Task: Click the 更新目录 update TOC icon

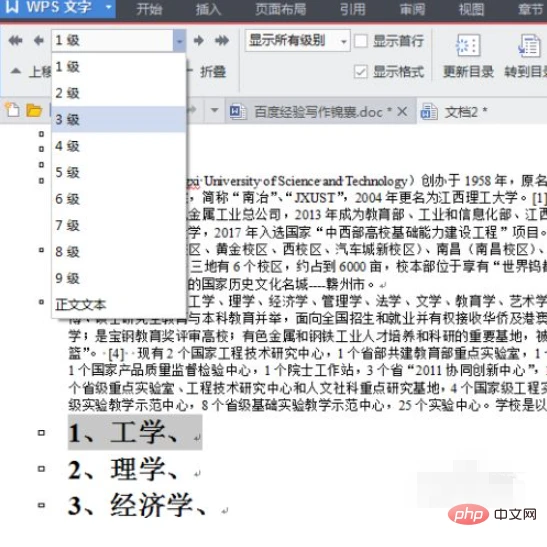Action: [468, 45]
